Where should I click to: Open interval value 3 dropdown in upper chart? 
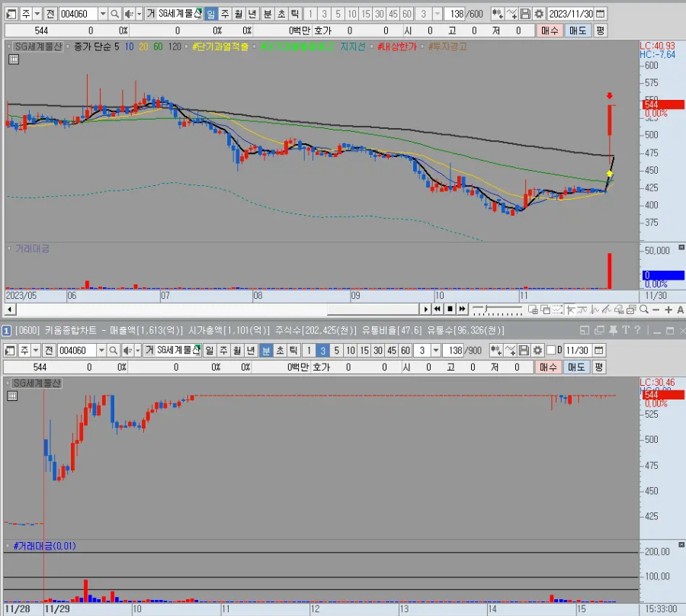pos(437,14)
